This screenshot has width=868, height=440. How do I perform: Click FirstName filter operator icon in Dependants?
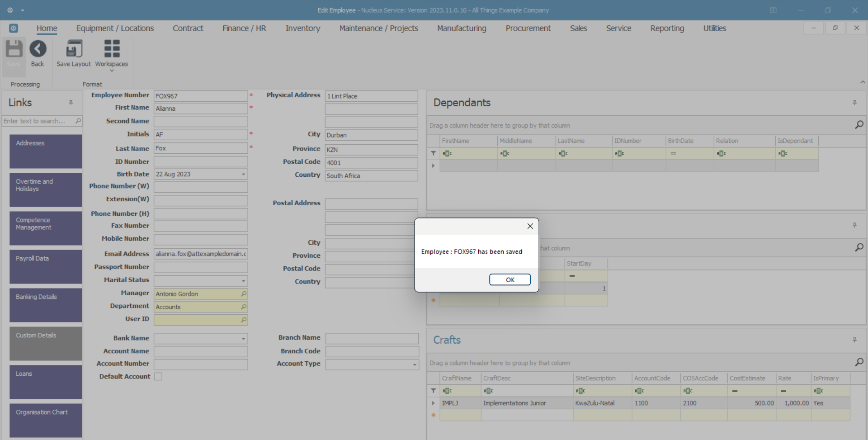point(447,153)
